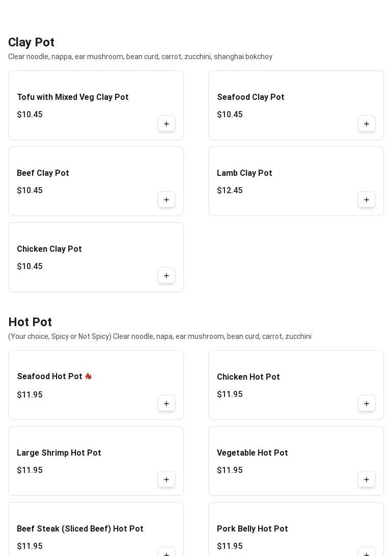
Task: View Beef Clay Pot item
Action: (43, 173)
